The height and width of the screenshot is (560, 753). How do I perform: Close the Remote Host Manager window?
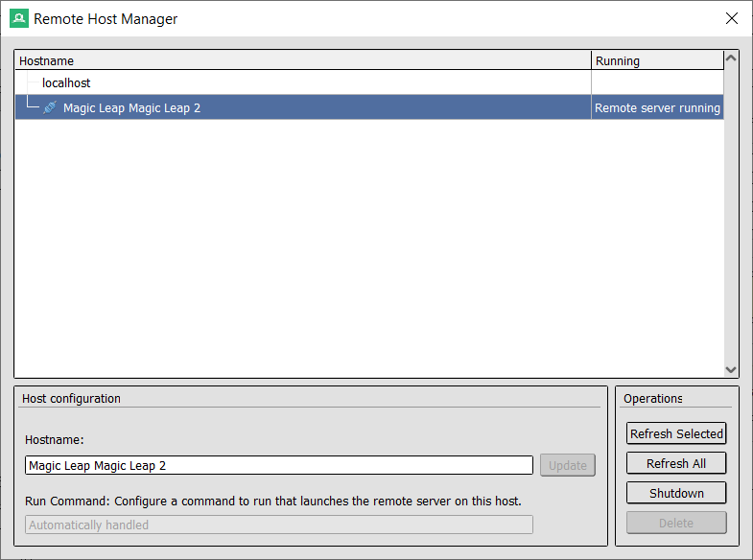point(732,18)
